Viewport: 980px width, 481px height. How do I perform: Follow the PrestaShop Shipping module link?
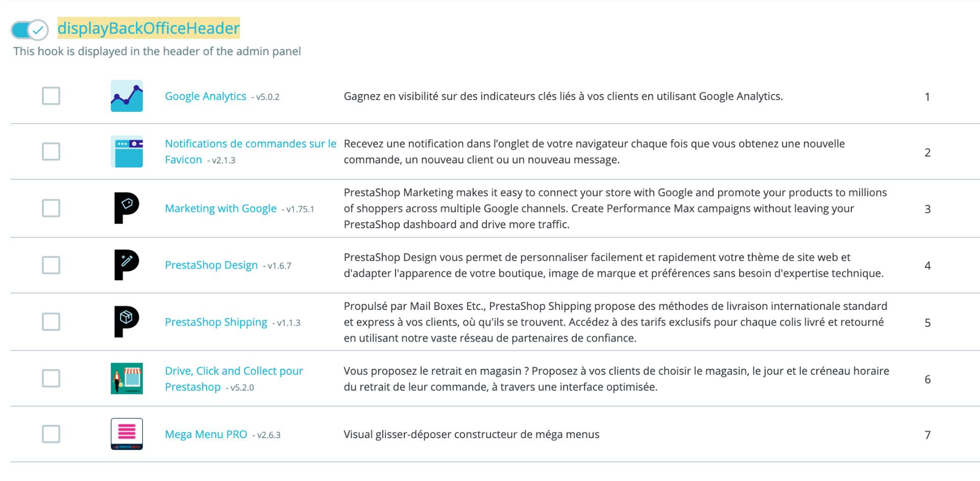coord(216,322)
